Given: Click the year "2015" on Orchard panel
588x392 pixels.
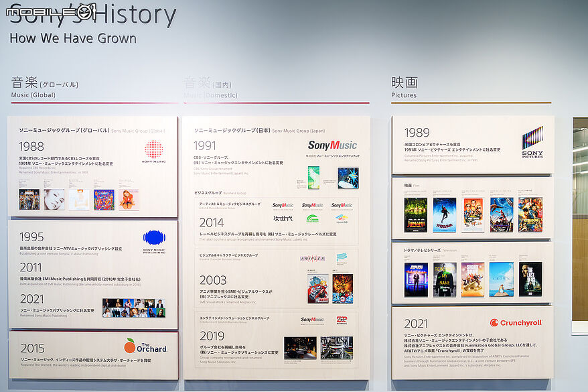Looking at the screenshot, I should pyautogui.click(x=33, y=348).
